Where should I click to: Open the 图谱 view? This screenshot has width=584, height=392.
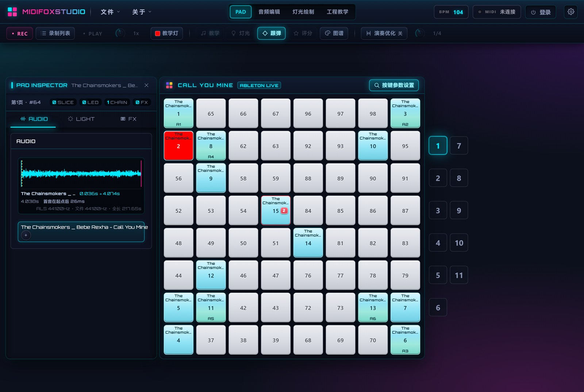pyautogui.click(x=334, y=33)
